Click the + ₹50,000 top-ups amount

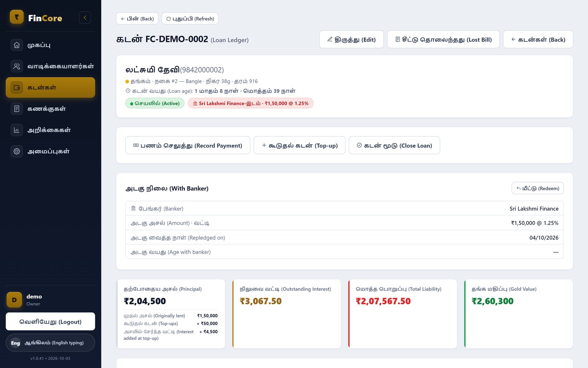point(207,324)
